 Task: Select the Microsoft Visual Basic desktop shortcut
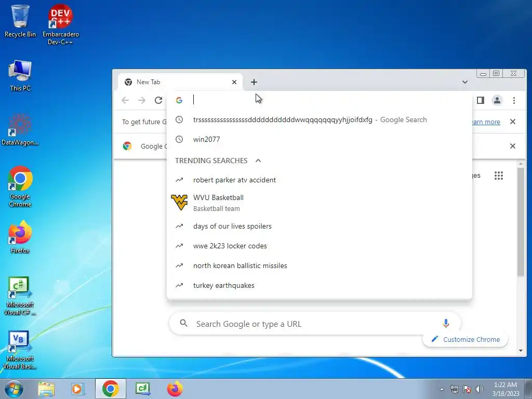(x=20, y=350)
